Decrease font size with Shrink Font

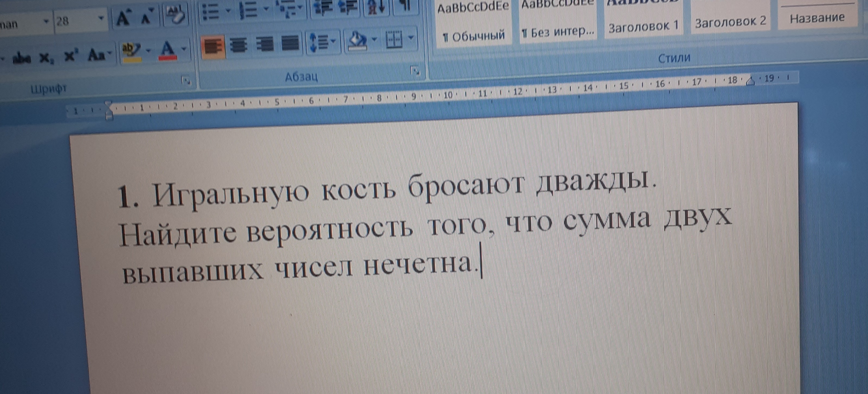pyautogui.click(x=147, y=17)
